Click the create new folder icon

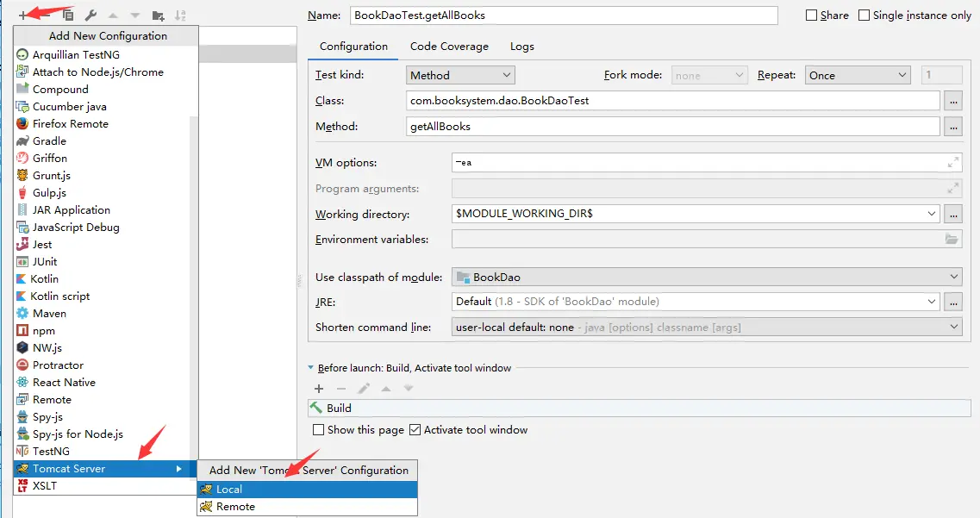158,15
